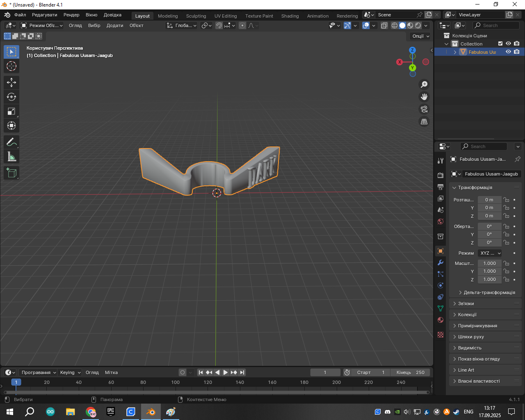Open the Додати menu button in viewport header

tap(115, 25)
